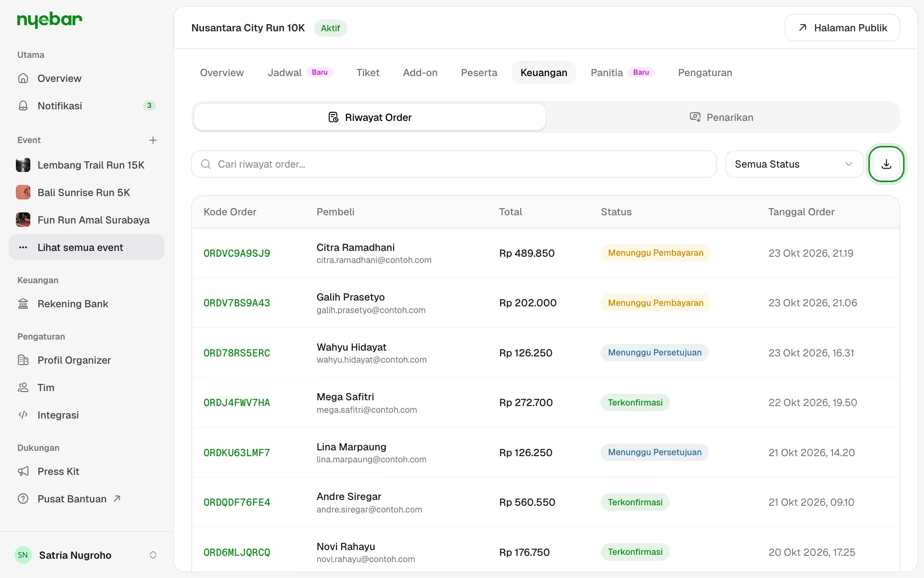The width and height of the screenshot is (924, 578).
Task: Open order ORDKU63LMF7
Action: [237, 453]
